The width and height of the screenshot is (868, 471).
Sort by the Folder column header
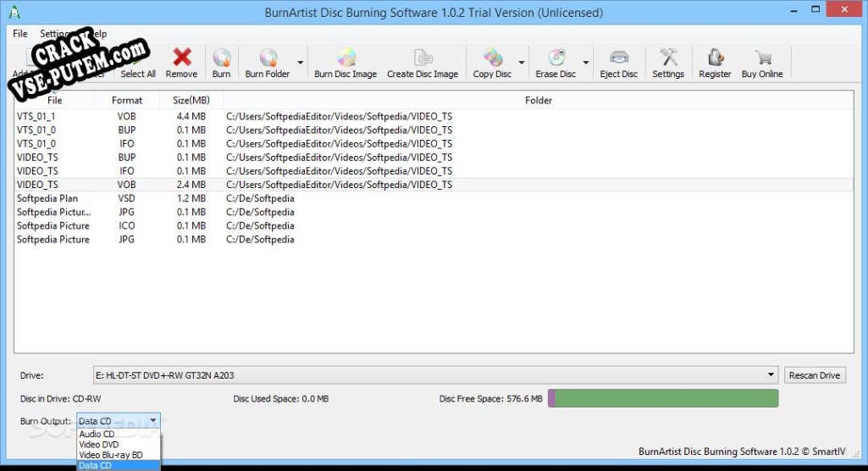538,100
